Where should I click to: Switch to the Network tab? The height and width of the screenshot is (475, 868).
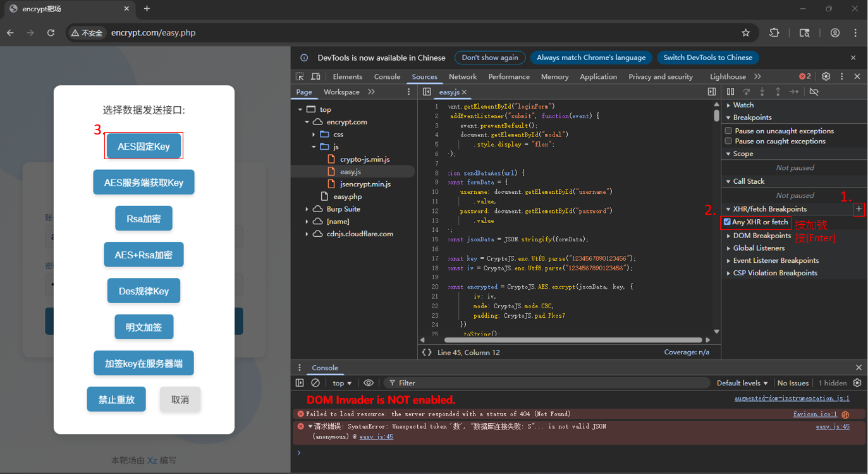tap(463, 76)
